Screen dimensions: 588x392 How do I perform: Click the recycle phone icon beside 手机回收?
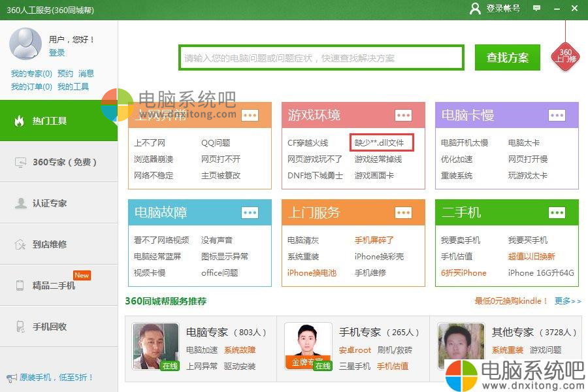click(x=20, y=327)
